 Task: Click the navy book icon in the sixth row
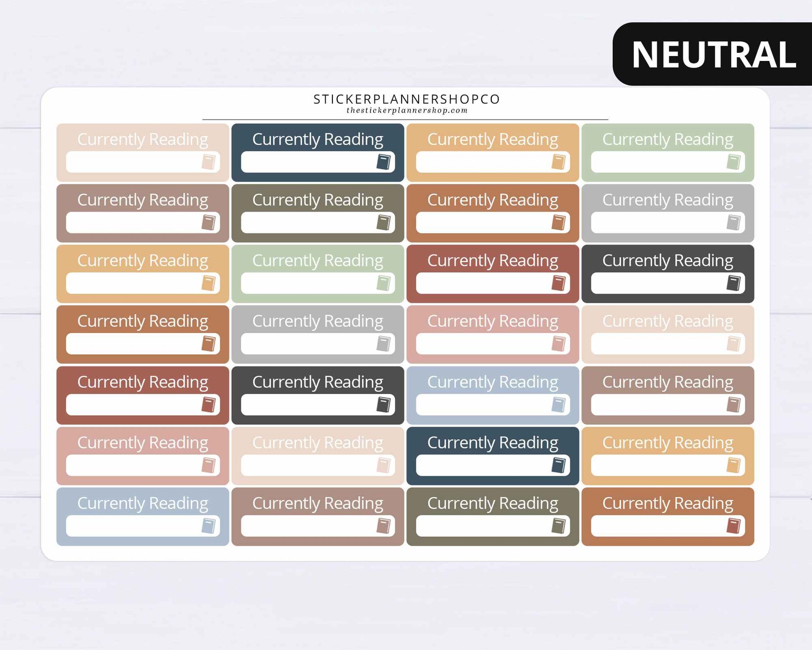(558, 465)
